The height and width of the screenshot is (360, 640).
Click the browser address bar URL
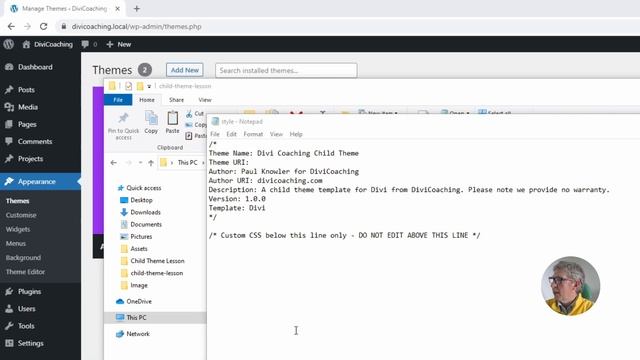coord(136,27)
